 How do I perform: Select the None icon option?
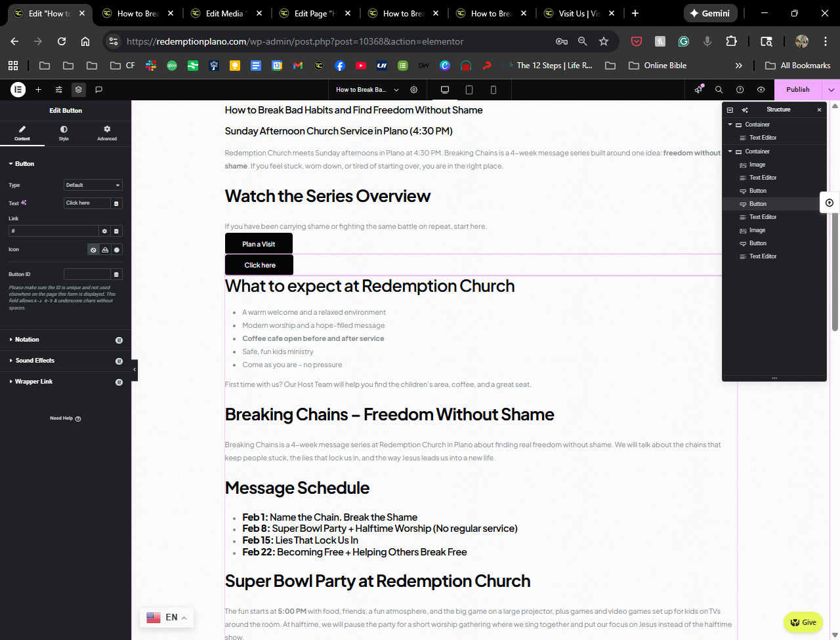[x=93, y=250]
